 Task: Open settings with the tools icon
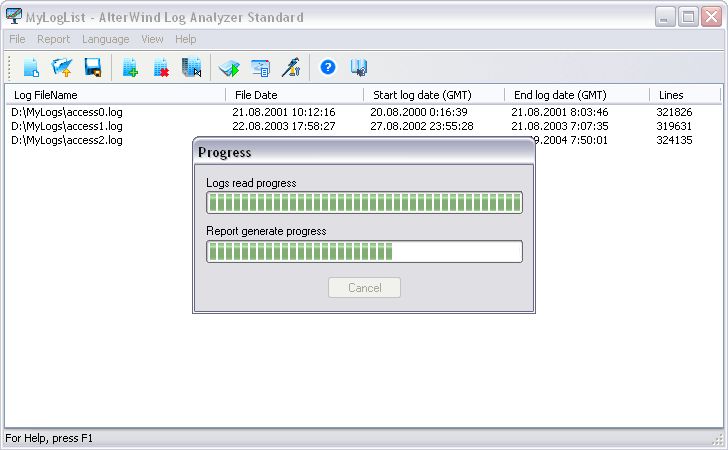coord(291,68)
